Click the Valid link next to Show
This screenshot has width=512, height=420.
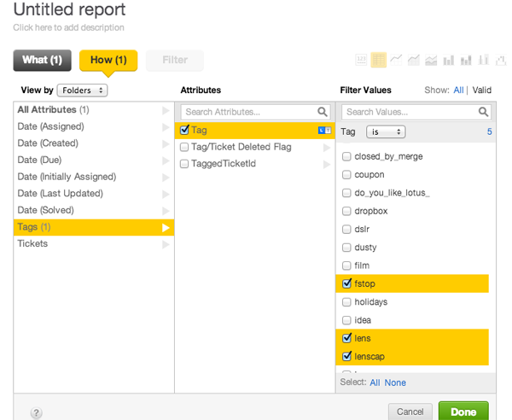[x=481, y=90]
